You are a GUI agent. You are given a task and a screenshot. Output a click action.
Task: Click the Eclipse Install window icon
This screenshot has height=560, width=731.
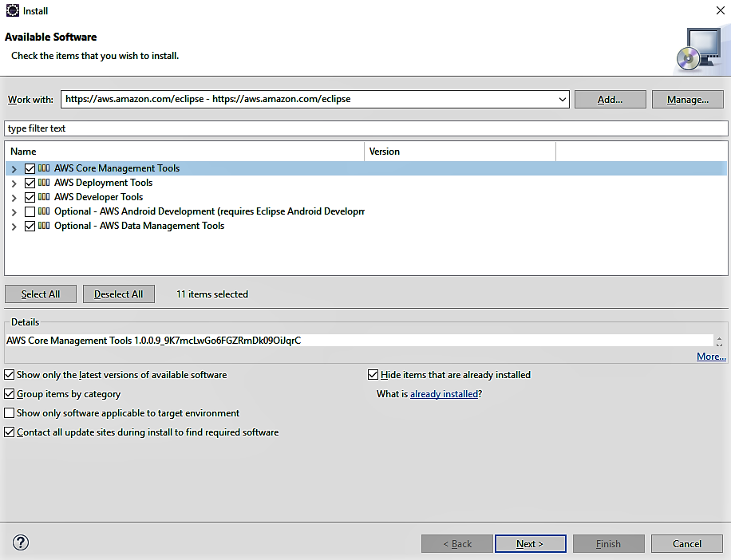pos(12,10)
